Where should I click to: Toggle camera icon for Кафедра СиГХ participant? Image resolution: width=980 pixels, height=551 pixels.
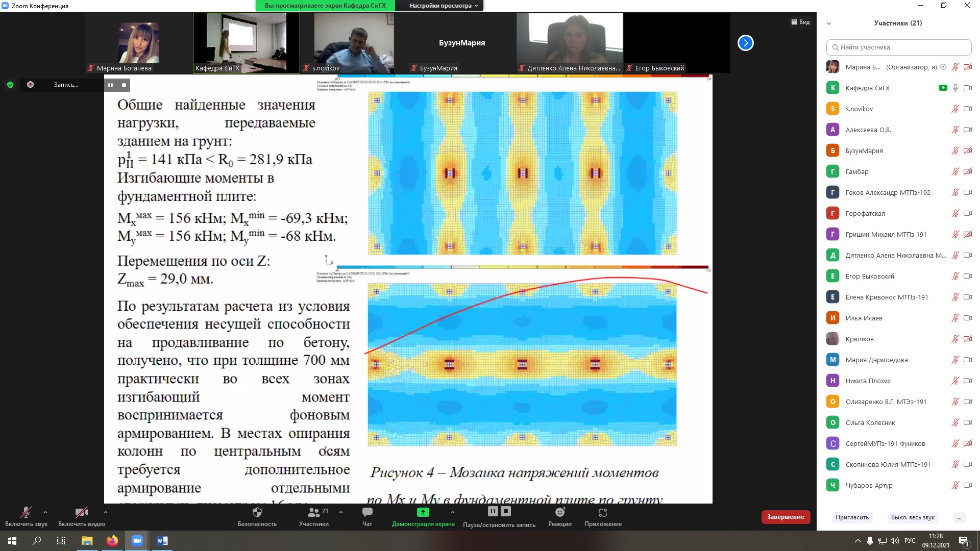[967, 88]
